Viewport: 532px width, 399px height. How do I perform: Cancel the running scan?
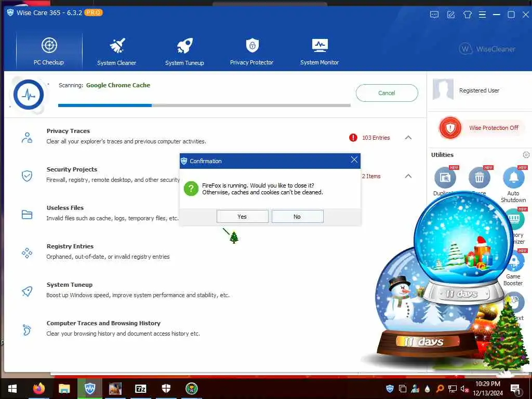[387, 93]
